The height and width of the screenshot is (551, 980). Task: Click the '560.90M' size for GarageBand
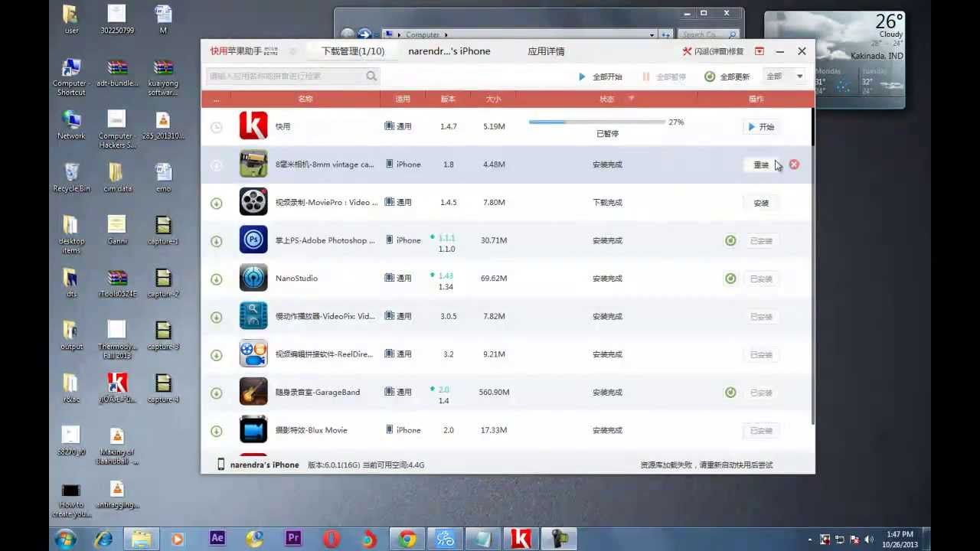[494, 392]
